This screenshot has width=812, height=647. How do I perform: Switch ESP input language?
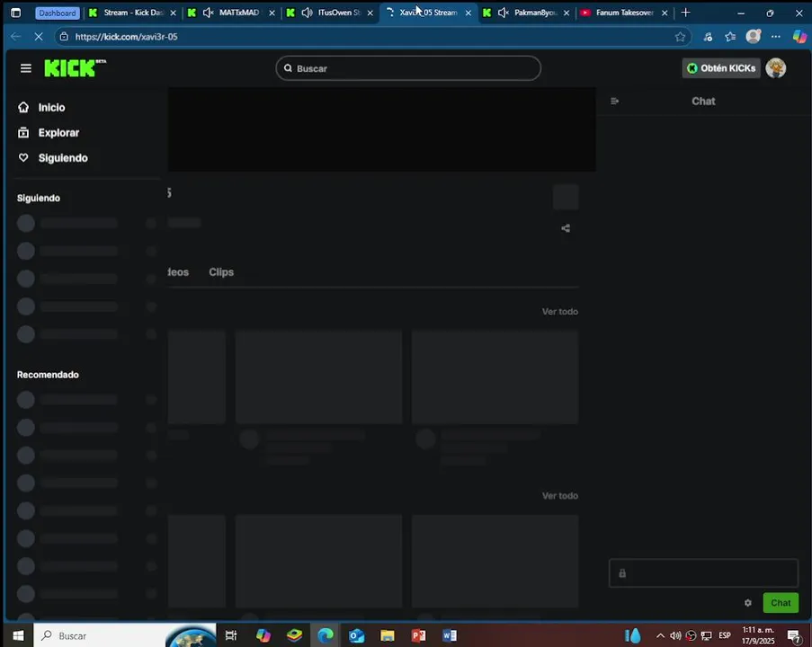click(725, 635)
